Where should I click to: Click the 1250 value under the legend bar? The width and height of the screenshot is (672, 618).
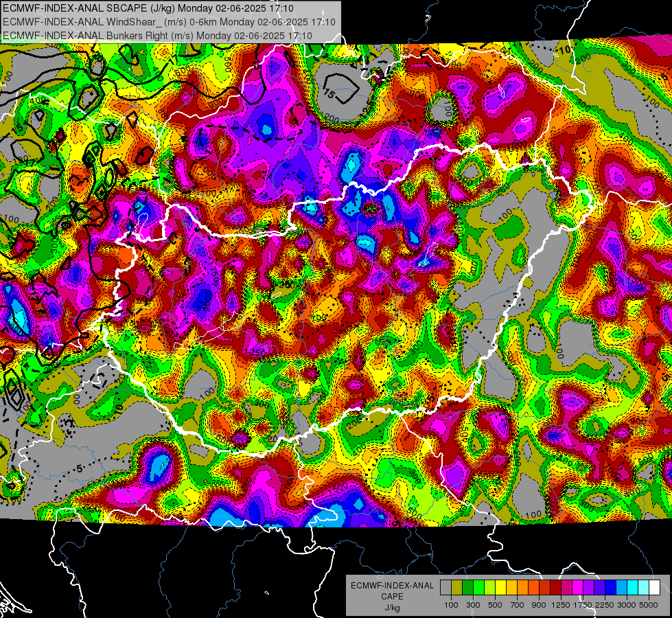(561, 605)
